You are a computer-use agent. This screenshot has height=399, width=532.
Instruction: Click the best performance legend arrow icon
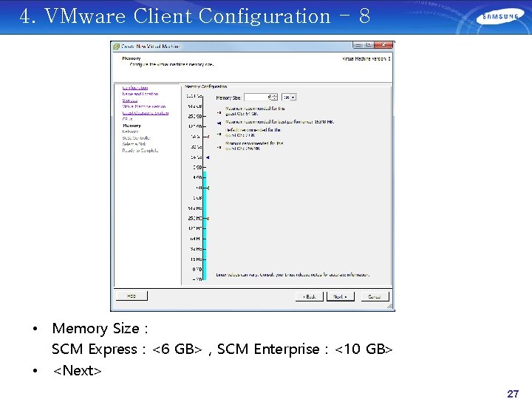(x=219, y=123)
